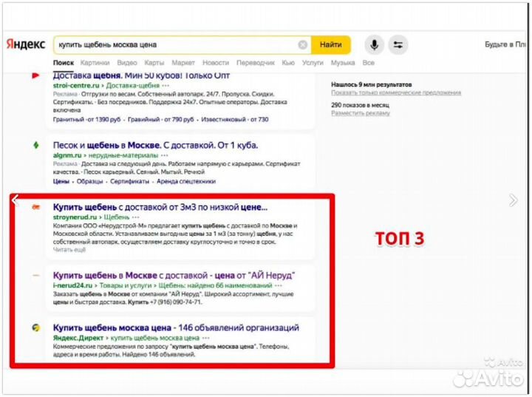Click 'Нашлось 9 млн результатов' text
532x397 pixels.
371,84
